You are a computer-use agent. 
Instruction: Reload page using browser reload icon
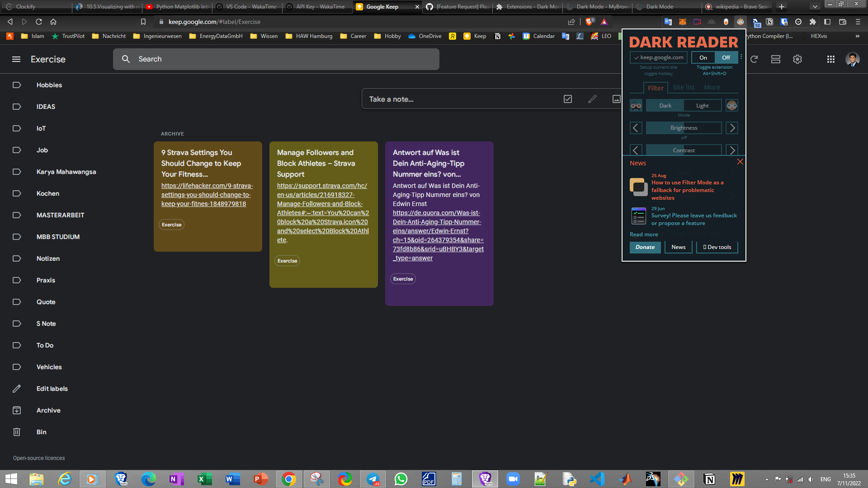coord(39,22)
